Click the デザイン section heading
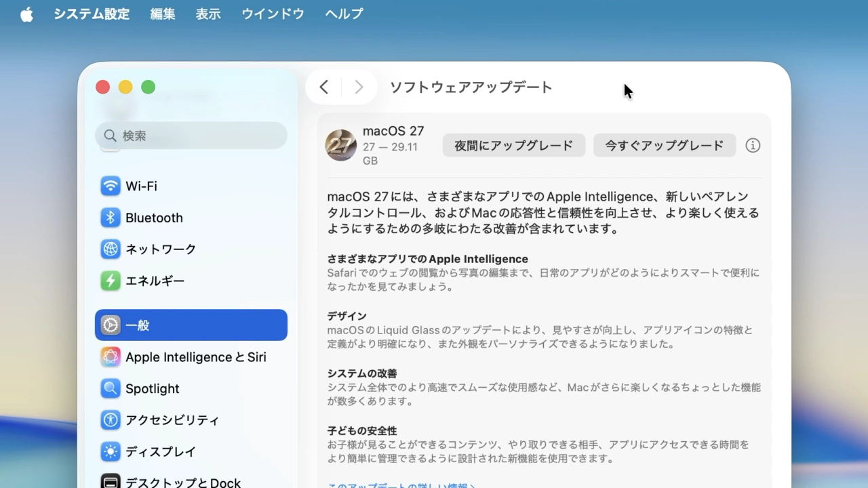868x488 pixels. (347, 316)
